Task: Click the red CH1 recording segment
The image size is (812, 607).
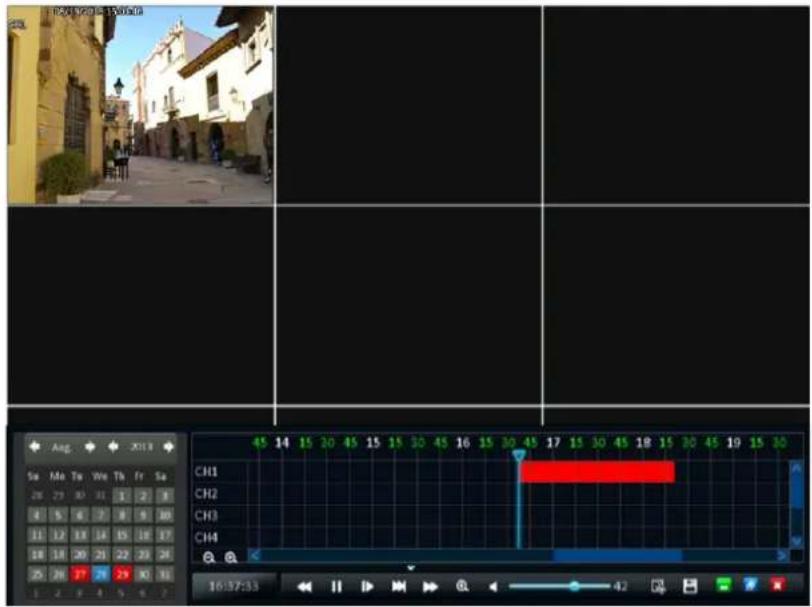Action: 597,472
